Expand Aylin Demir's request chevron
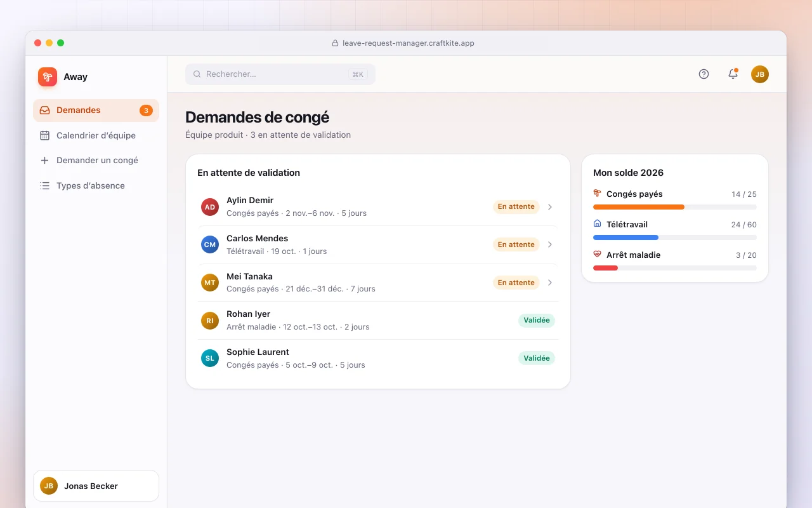 pos(550,207)
